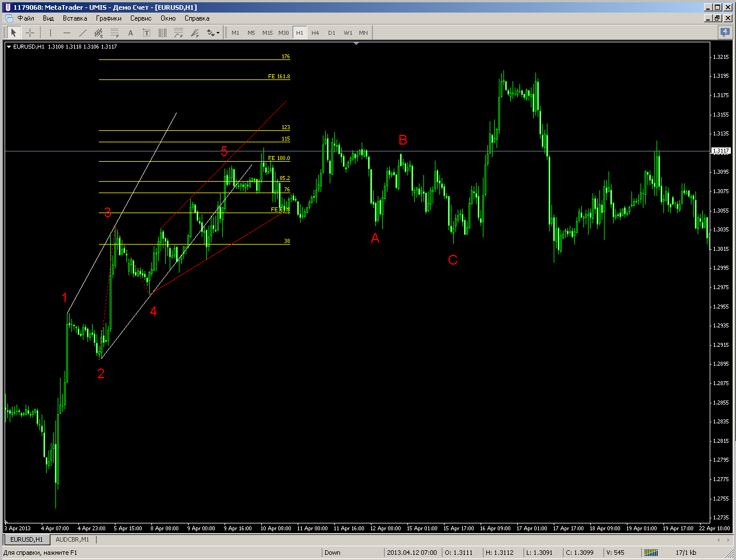Switch chart timeframe to M15
This screenshot has height=560, width=736.
[x=267, y=33]
